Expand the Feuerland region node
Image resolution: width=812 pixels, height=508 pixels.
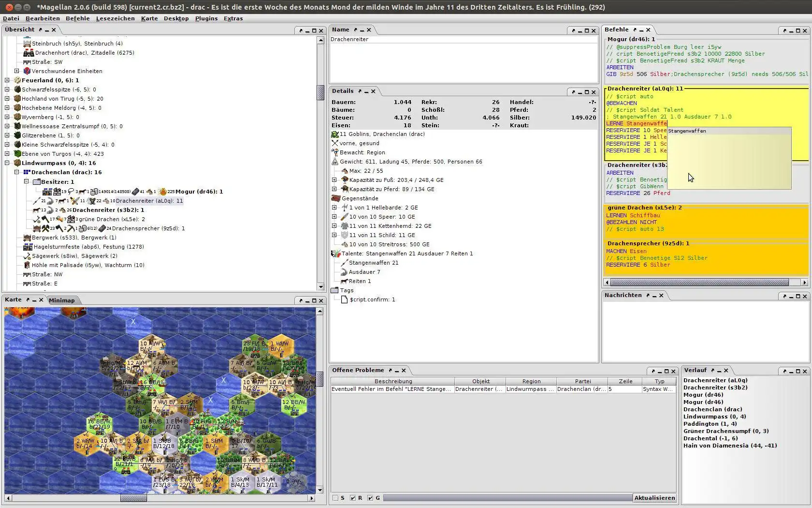[x=7, y=80]
